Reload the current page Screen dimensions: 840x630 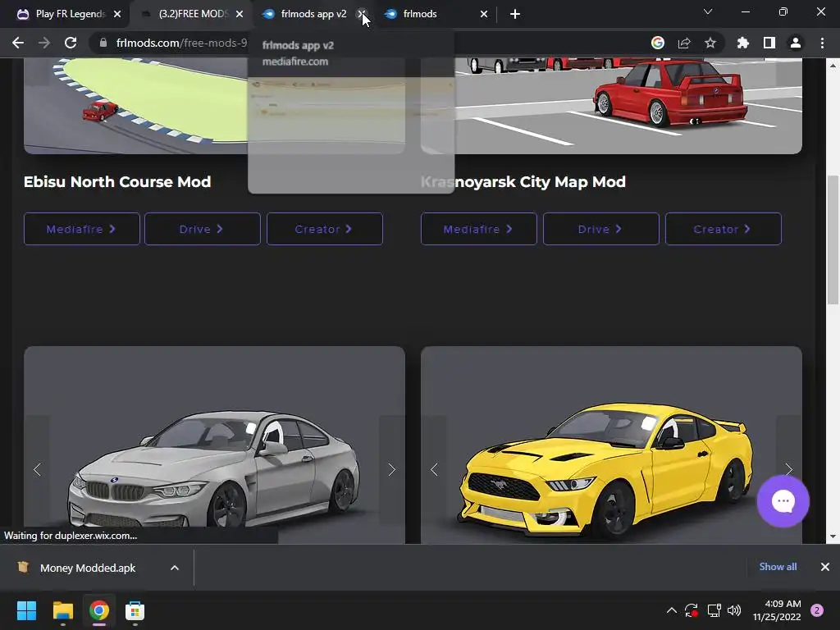click(71, 43)
